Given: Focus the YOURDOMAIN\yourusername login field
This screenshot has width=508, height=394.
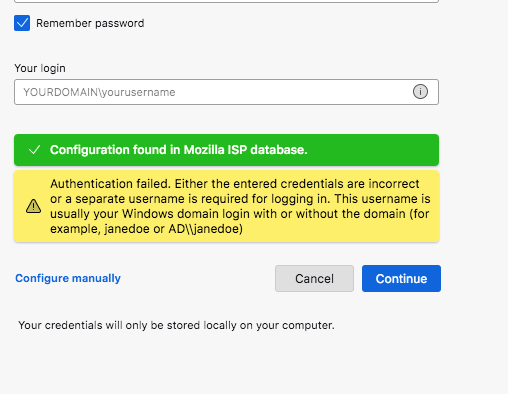Looking at the screenshot, I should (226, 92).
